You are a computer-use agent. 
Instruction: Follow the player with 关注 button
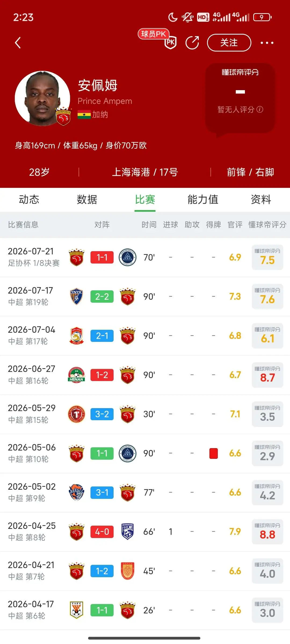point(229,43)
